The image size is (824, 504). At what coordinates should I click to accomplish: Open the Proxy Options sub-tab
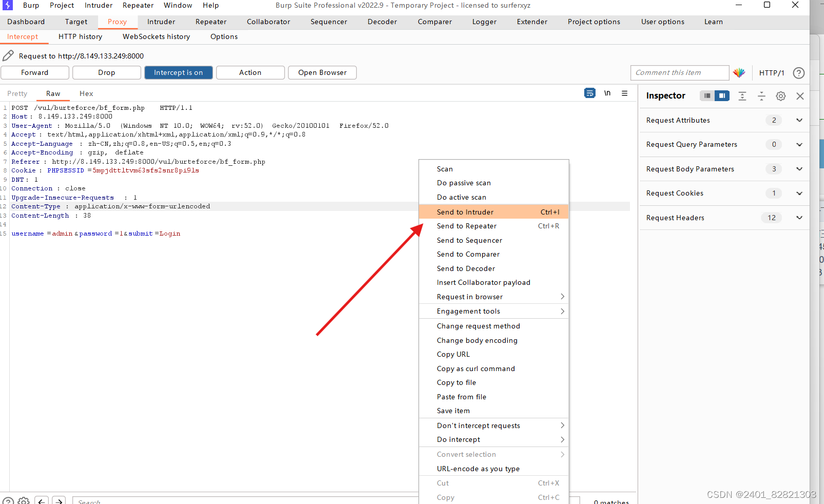point(224,36)
